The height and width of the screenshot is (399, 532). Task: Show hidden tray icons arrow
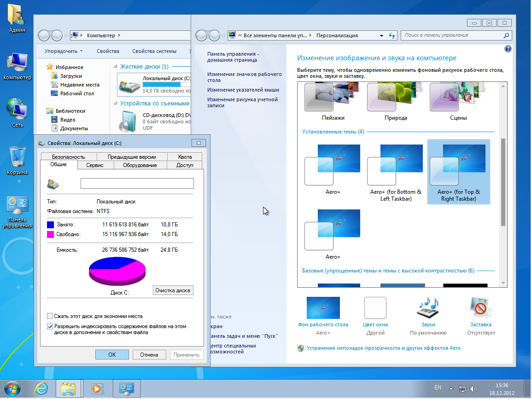pyautogui.click(x=451, y=388)
